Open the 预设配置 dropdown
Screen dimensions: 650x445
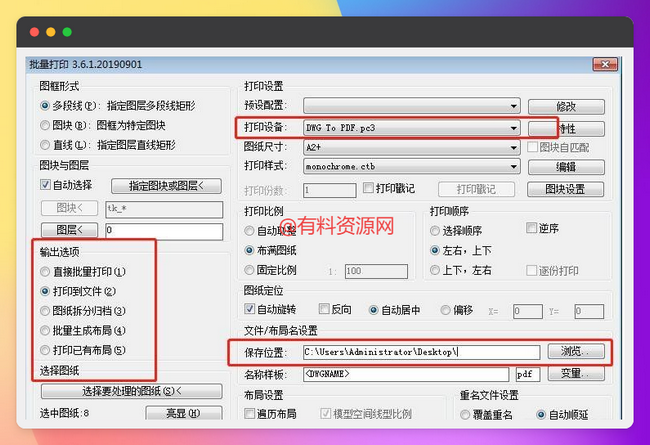(x=412, y=106)
